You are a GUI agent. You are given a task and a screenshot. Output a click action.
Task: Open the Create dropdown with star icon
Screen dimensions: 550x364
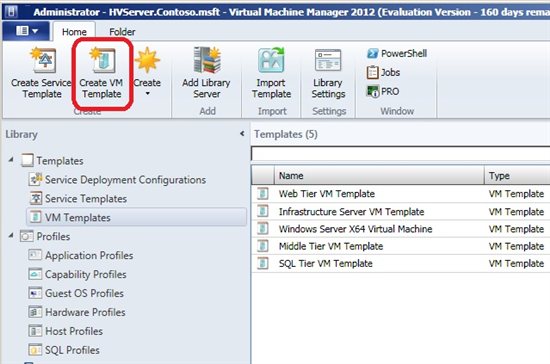coord(147,73)
